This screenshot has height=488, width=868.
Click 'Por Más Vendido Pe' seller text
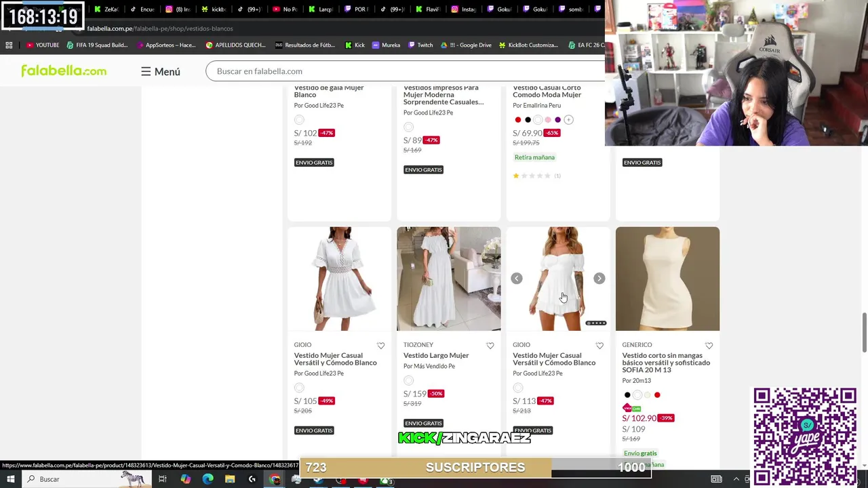click(429, 366)
